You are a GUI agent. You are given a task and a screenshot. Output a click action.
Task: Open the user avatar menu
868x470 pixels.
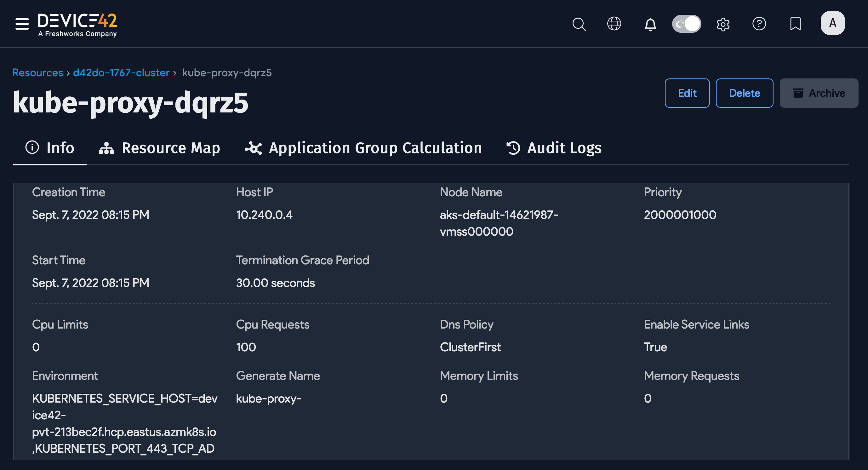pos(832,23)
